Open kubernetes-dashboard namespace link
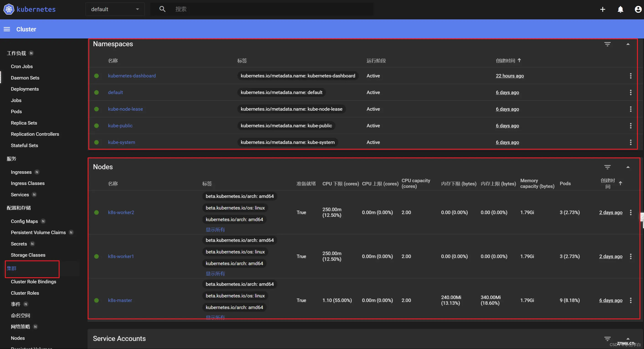 132,76
